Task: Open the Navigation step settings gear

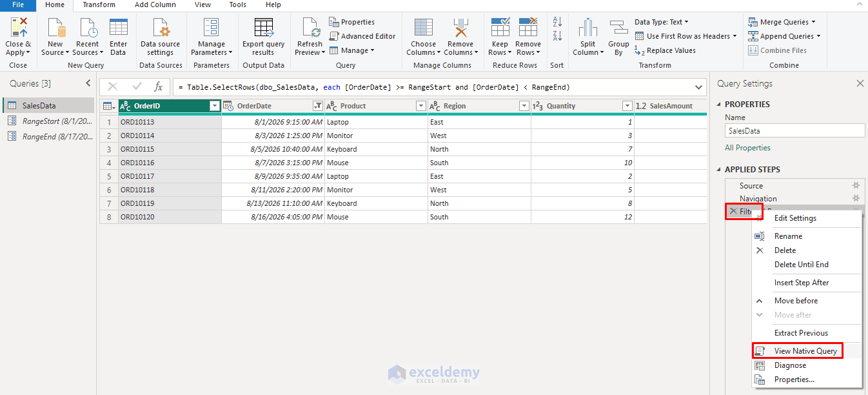Action: tap(856, 198)
